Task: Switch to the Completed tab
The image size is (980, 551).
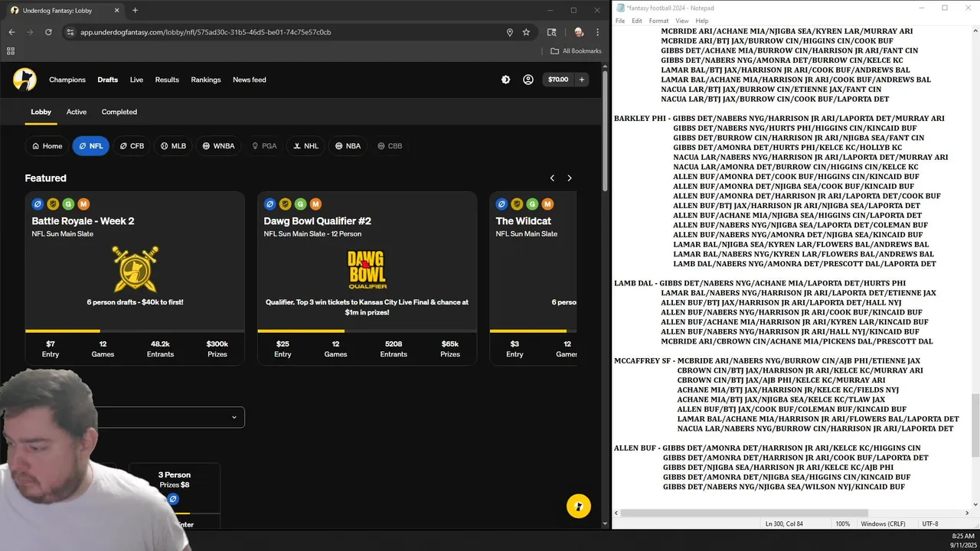Action: [119, 112]
